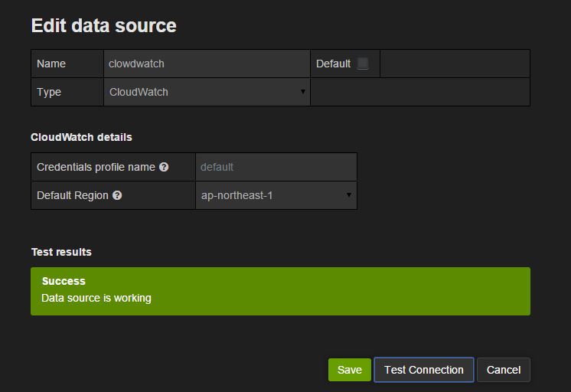Click the Credentials profile name help icon
Viewport: 571px width, 392px height.
(x=164, y=167)
